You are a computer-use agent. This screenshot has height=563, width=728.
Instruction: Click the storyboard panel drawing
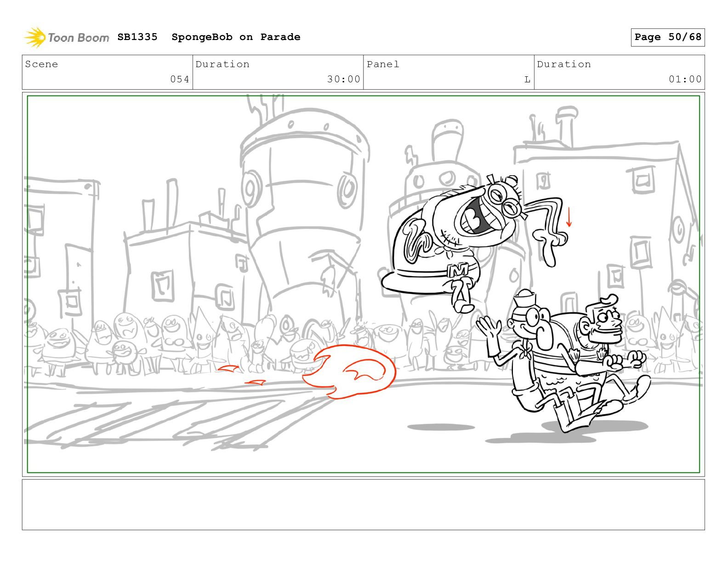pyautogui.click(x=364, y=284)
